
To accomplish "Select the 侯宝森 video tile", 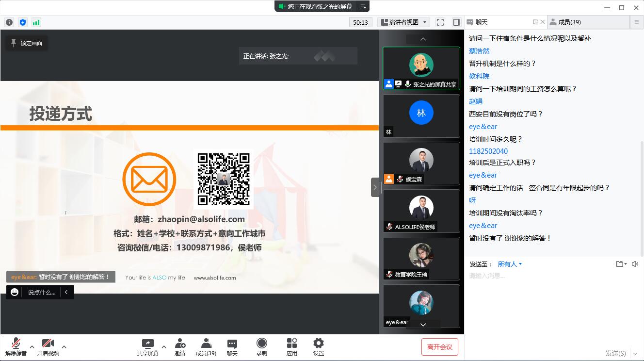I will 421,164.
